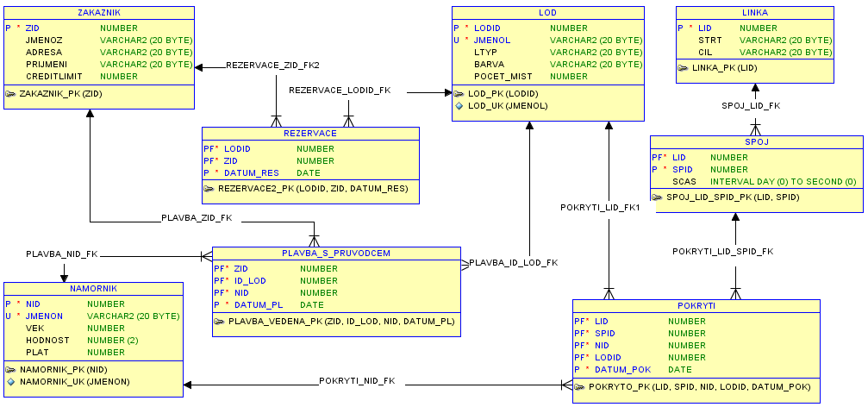The height and width of the screenshot is (407, 868).
Task: Select the LOD table title
Action: click(x=547, y=13)
